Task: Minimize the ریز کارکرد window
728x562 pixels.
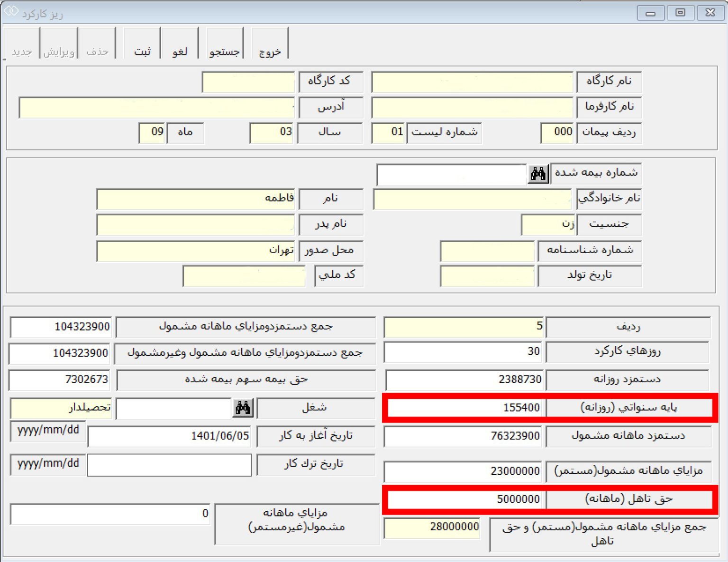Action: (650, 13)
